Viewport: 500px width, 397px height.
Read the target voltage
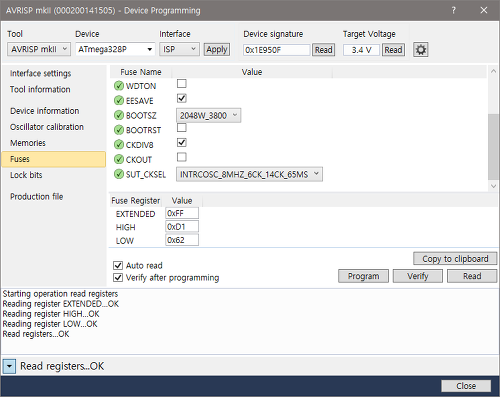393,50
